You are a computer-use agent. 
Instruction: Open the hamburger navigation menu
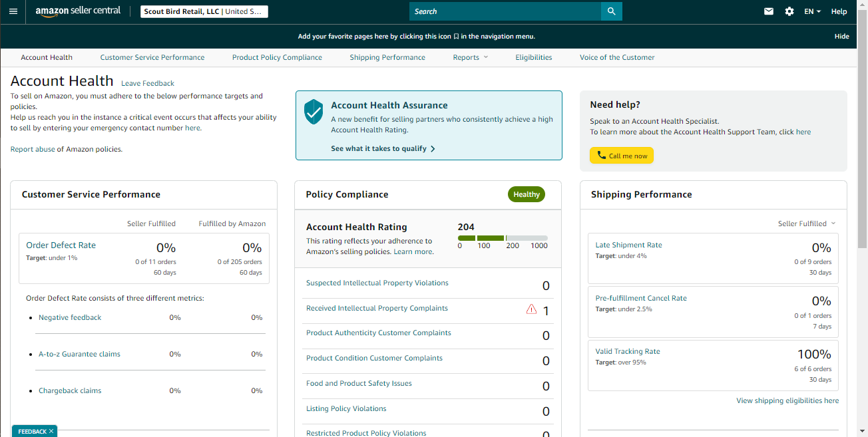13,11
